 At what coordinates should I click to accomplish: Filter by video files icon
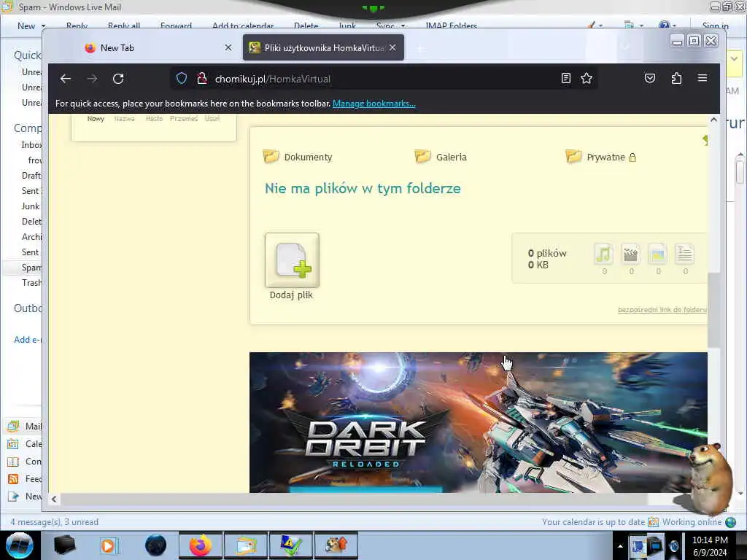631,254
